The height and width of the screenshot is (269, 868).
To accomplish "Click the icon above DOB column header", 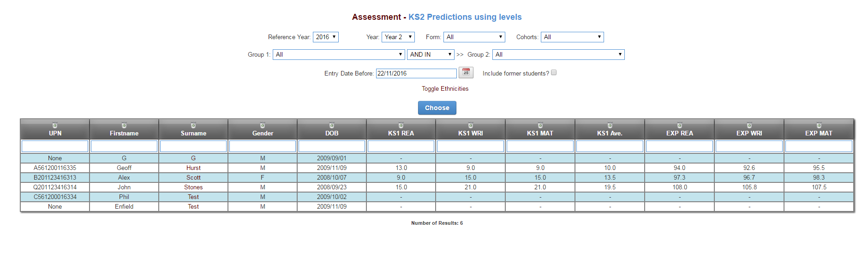I will click(x=332, y=125).
